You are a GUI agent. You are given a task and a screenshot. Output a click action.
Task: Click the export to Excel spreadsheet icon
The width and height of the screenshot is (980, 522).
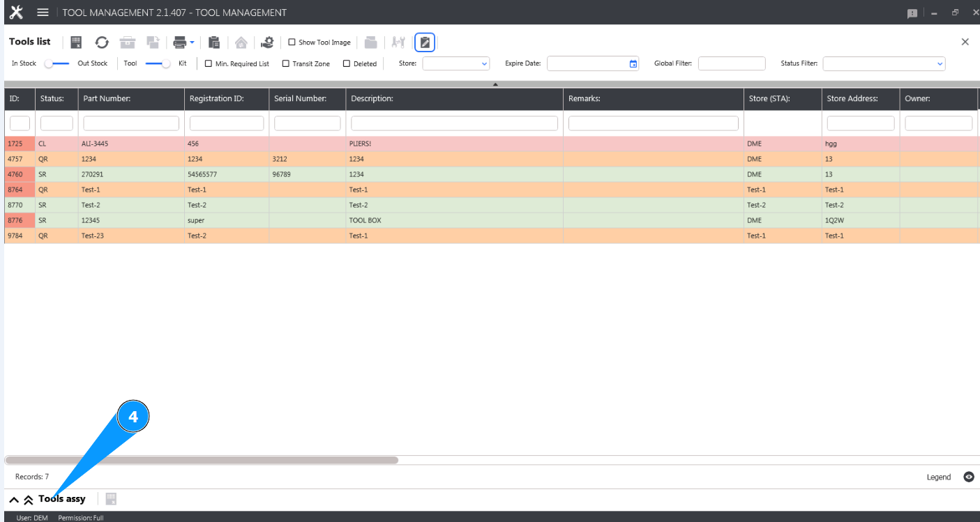point(77,43)
